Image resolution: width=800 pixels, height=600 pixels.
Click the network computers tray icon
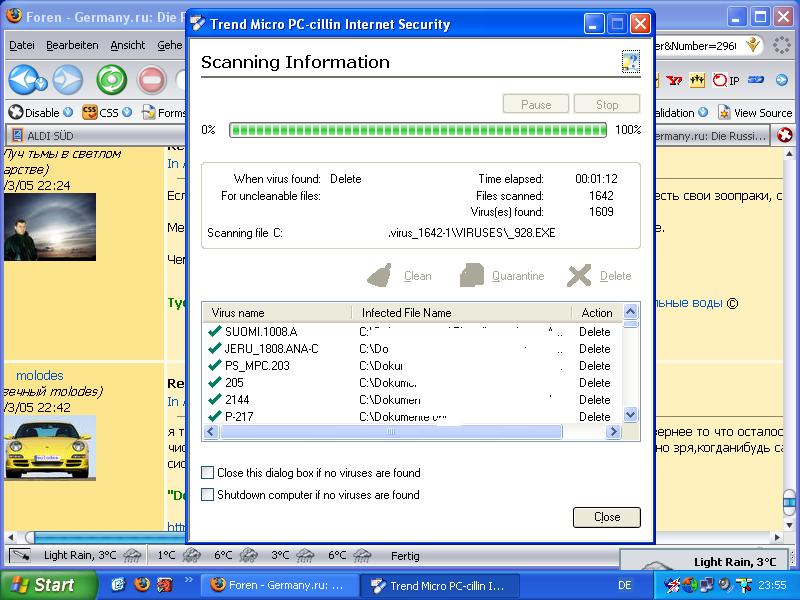tap(707, 585)
